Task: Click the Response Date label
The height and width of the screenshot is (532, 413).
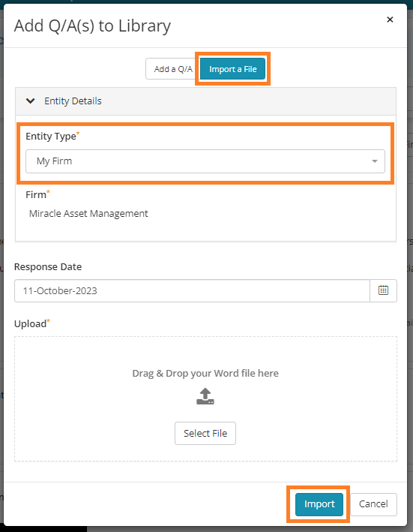Action: click(x=48, y=266)
